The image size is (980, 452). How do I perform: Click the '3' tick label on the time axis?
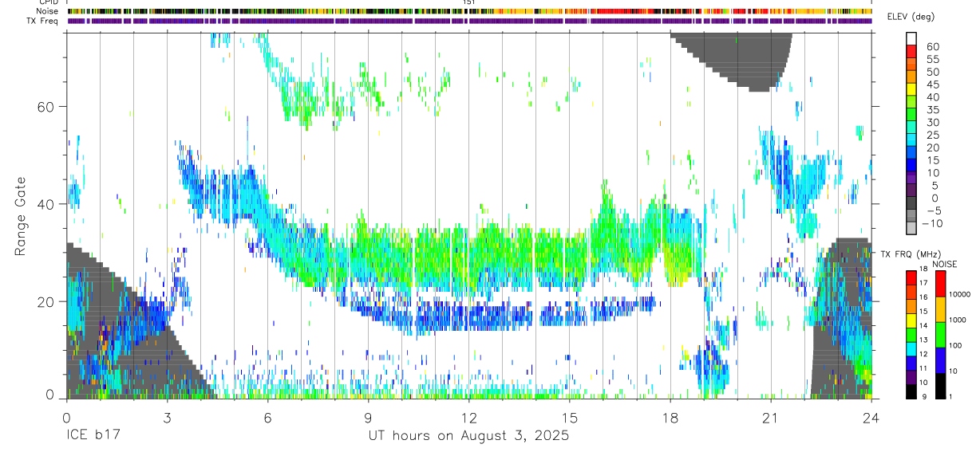167,417
